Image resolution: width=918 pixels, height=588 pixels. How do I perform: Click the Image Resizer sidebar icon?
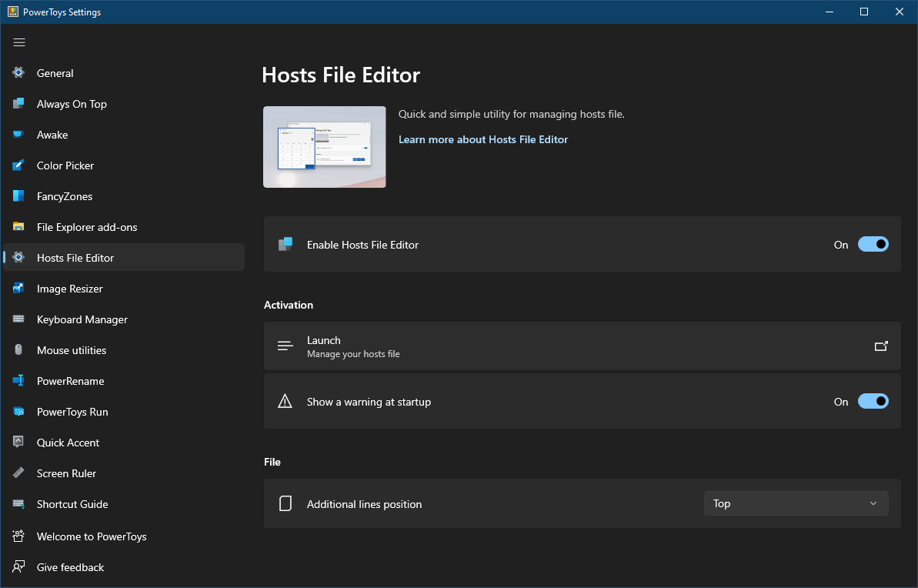click(x=19, y=289)
